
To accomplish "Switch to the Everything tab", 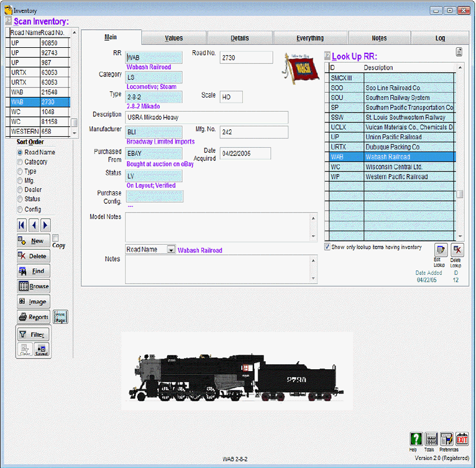I will (310, 38).
